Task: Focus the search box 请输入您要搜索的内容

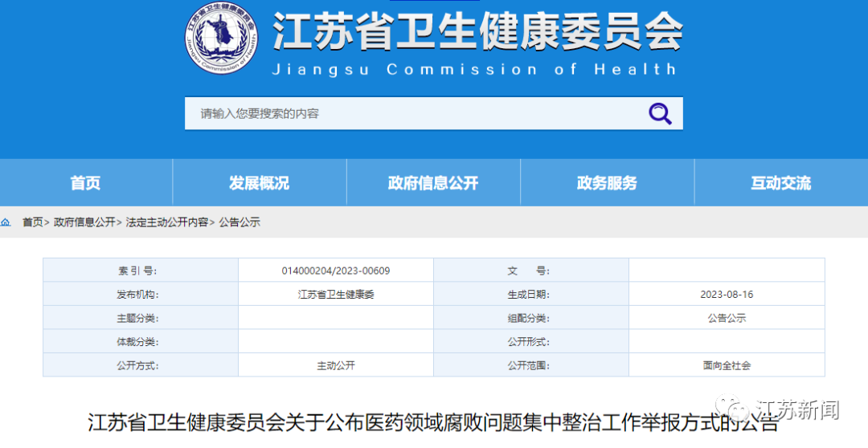Action: click(x=410, y=114)
